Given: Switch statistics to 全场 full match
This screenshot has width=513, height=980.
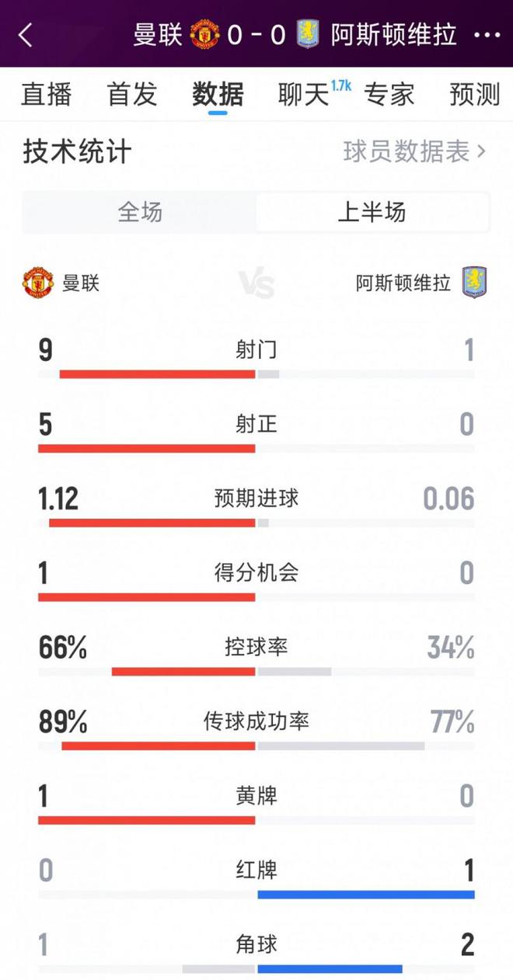Looking at the screenshot, I should tap(140, 212).
